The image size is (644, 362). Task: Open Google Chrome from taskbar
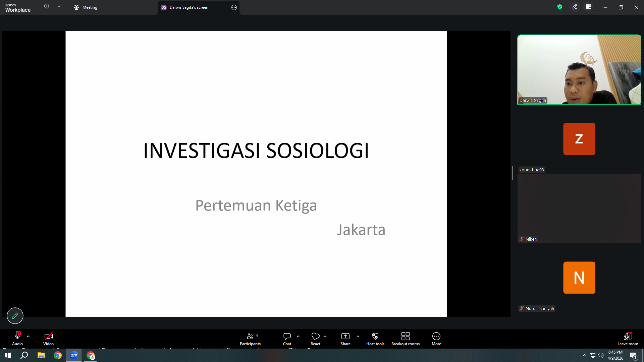[x=58, y=355]
